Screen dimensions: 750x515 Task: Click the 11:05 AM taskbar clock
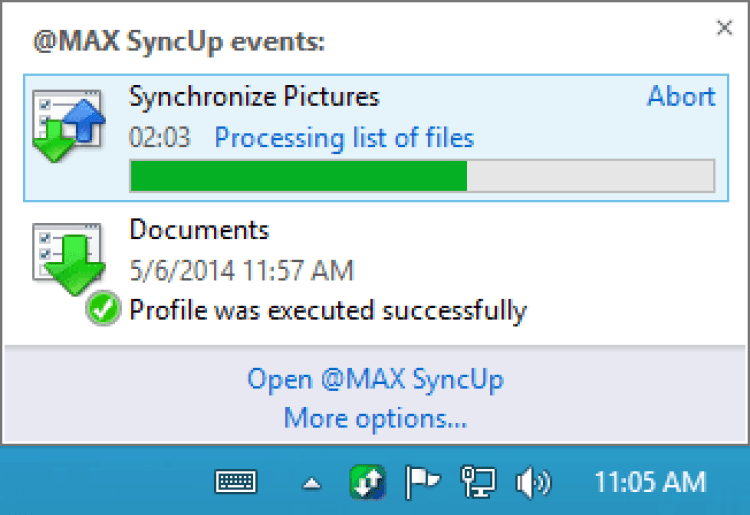tap(650, 482)
